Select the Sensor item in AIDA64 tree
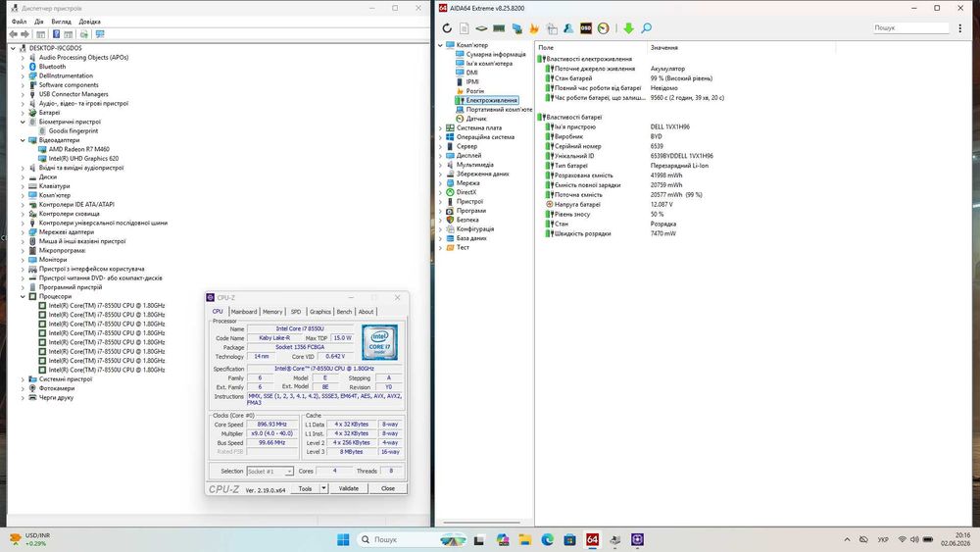Image resolution: width=980 pixels, height=552 pixels. [475, 119]
